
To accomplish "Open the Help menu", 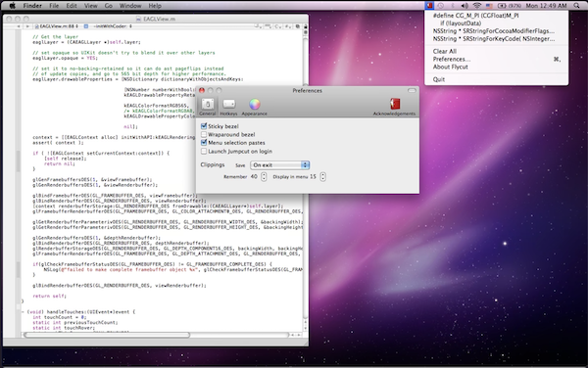I will pos(155,6).
